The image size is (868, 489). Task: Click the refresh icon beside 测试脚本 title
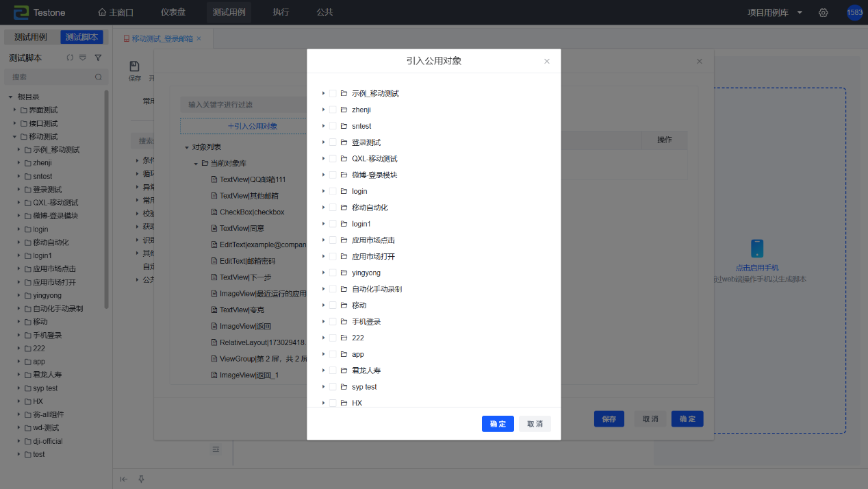click(x=70, y=58)
